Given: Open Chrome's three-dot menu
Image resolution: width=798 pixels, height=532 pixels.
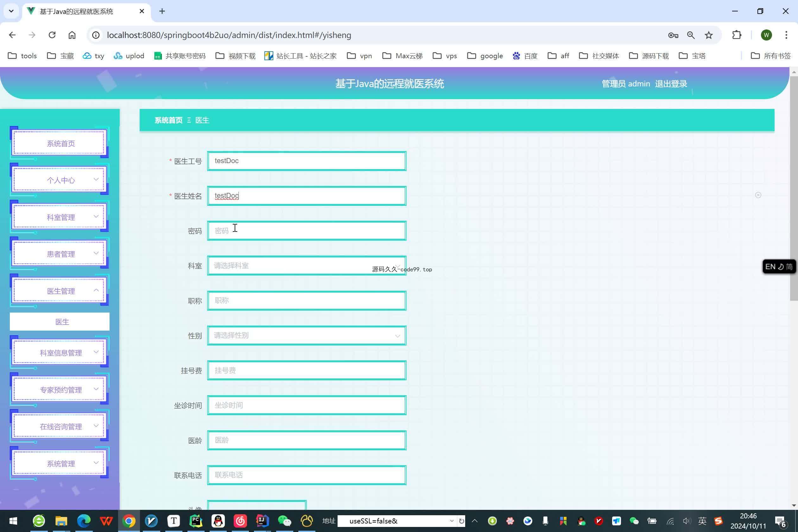Looking at the screenshot, I should tap(786, 35).
